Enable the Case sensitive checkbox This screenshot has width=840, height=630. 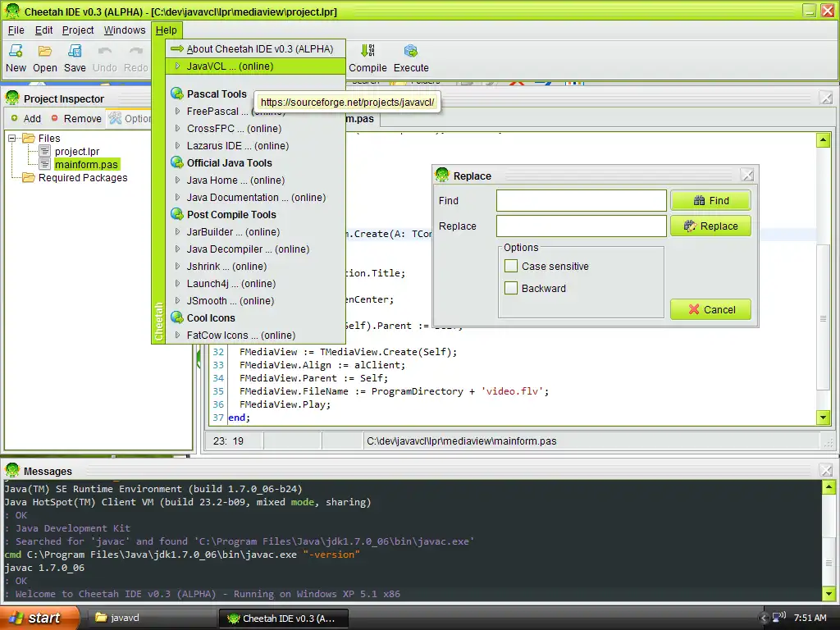511,266
